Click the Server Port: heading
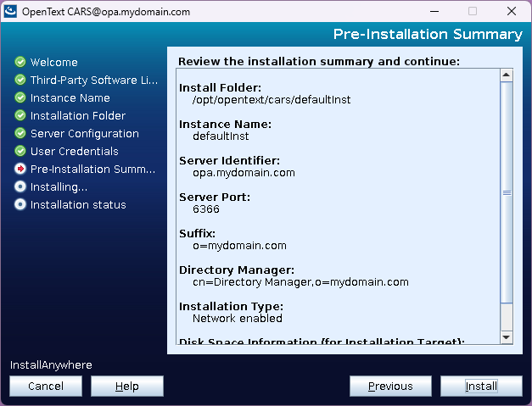 coord(215,197)
